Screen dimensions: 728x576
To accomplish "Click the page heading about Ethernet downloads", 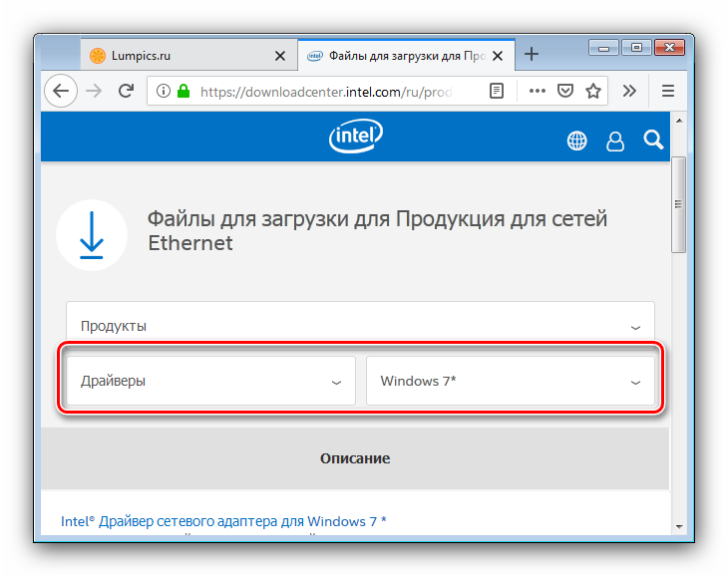I will click(x=377, y=230).
